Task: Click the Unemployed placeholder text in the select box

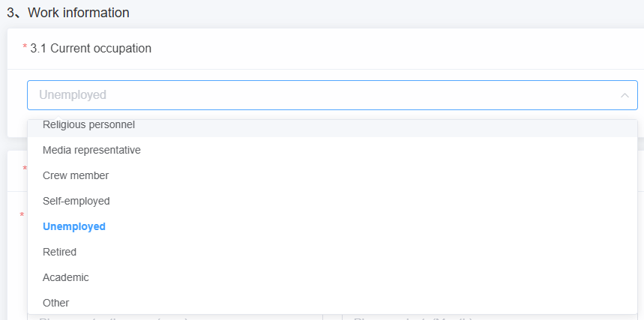Action: (x=73, y=95)
